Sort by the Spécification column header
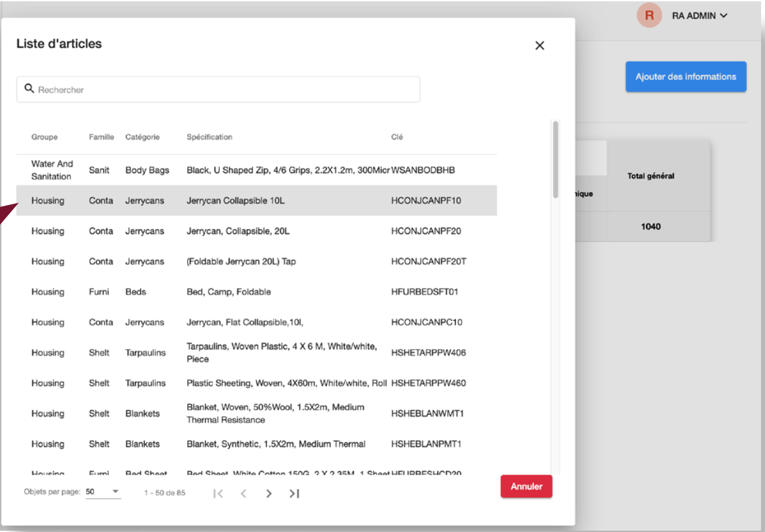This screenshot has height=532, width=765. 209,137
